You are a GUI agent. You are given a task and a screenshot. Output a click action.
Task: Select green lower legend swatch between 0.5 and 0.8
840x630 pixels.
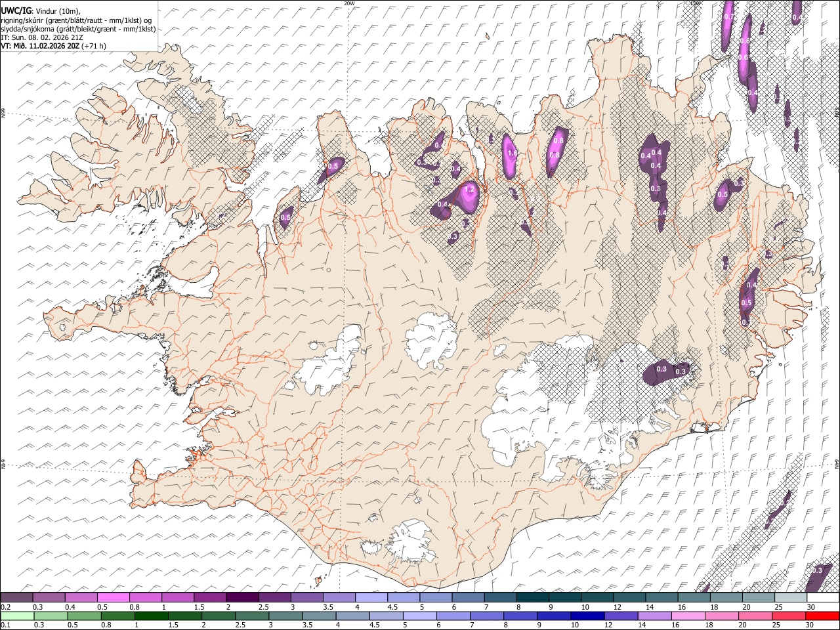click(84, 616)
